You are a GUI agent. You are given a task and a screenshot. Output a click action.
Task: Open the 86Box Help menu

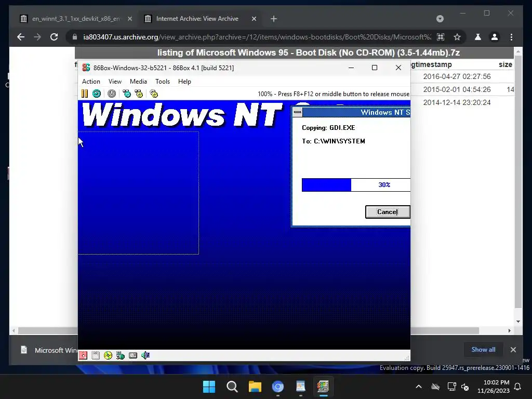click(184, 82)
